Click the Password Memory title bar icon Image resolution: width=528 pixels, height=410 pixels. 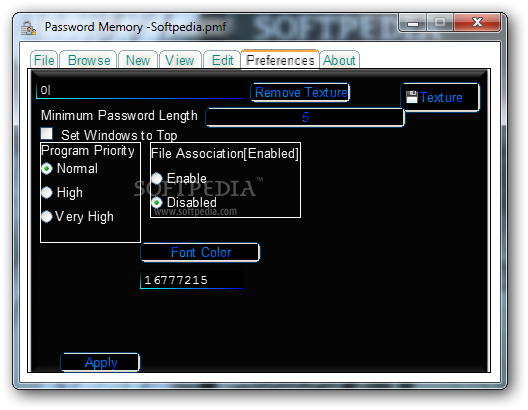coord(28,28)
